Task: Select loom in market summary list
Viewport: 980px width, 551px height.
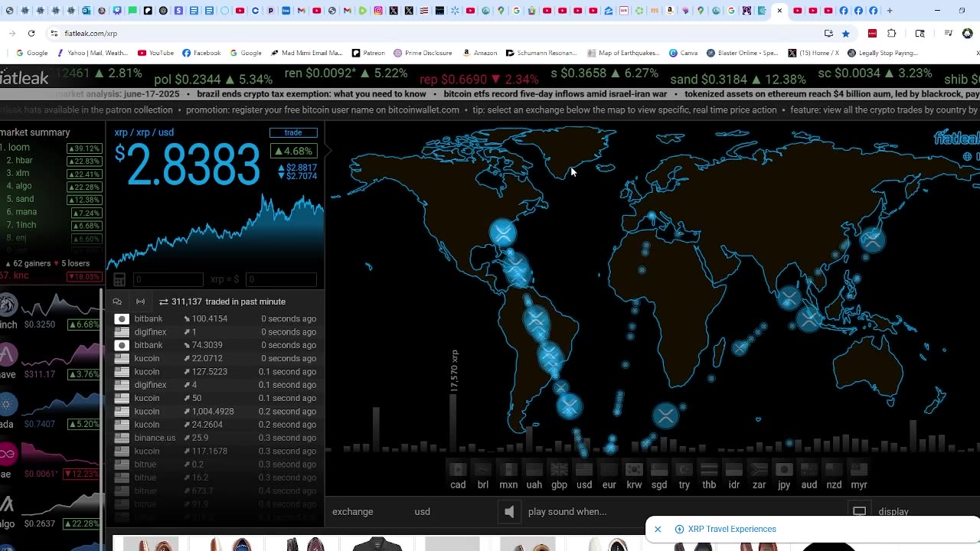Action: (52, 148)
